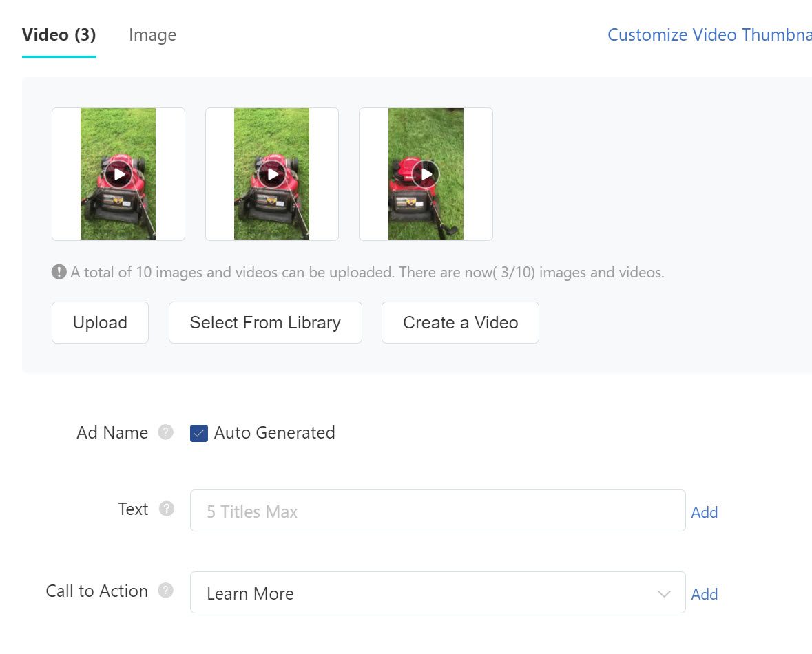Viewport: 812px width, 654px height.
Task: Uncheck the Auto Generated checkbox
Action: tap(198, 433)
